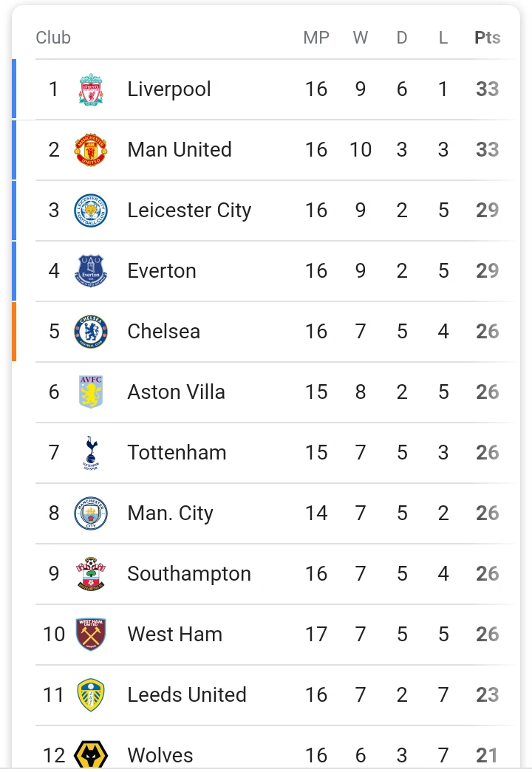The height and width of the screenshot is (772, 532).
Task: Select the Aston Villa crest icon
Action: click(91, 392)
